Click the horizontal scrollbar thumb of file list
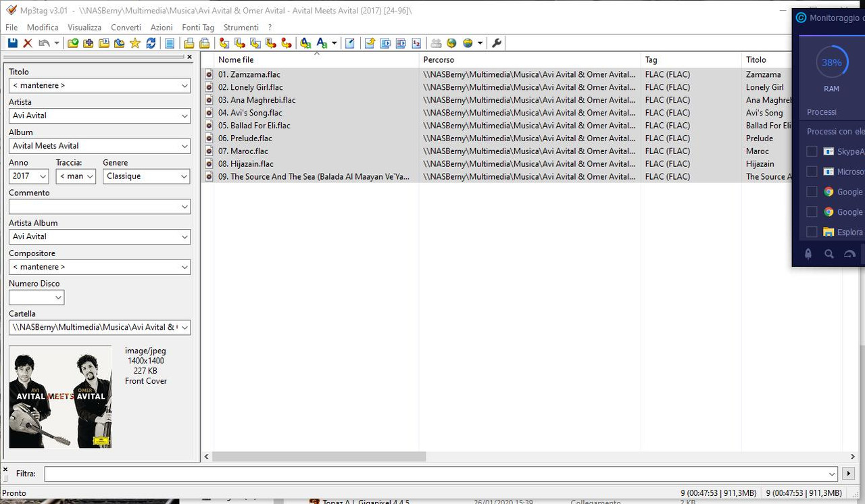Viewport: 865px width, 504px height. (319, 457)
